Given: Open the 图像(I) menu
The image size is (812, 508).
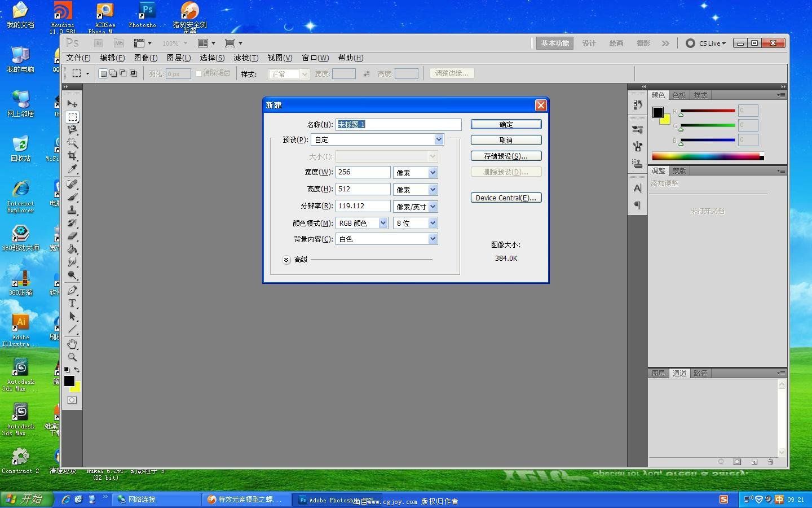Looking at the screenshot, I should point(145,58).
